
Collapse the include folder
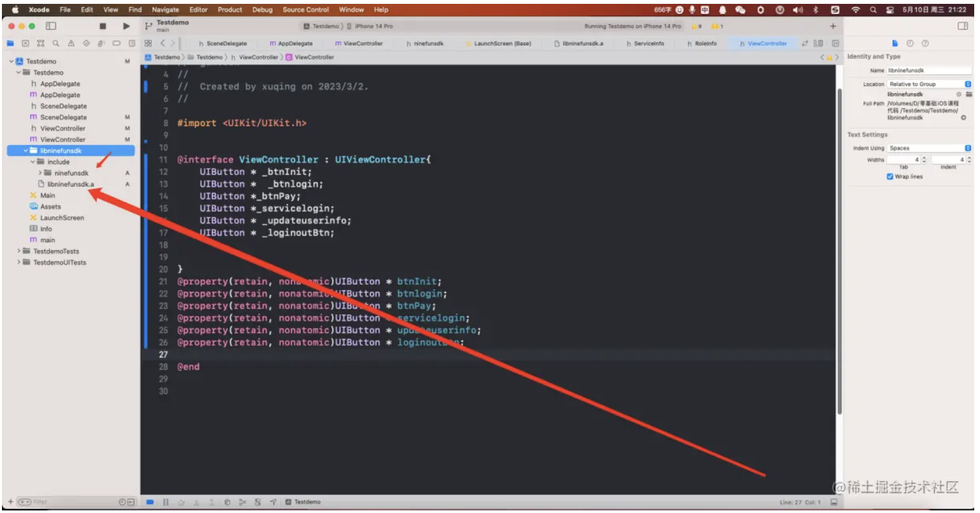[33, 162]
